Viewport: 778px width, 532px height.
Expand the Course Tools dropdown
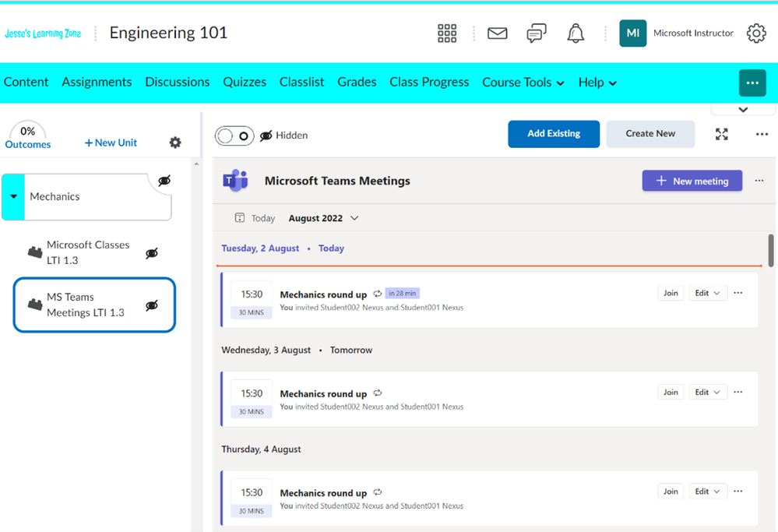pyautogui.click(x=523, y=83)
